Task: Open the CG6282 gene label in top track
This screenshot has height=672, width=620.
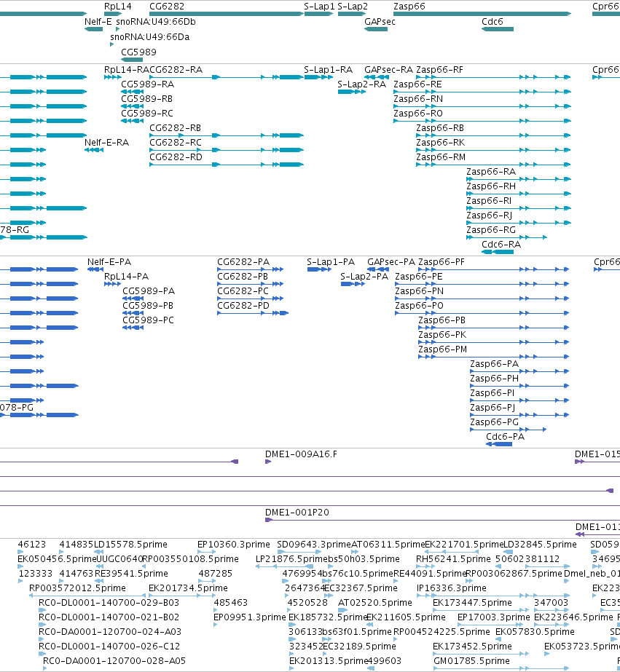Action: [167, 7]
